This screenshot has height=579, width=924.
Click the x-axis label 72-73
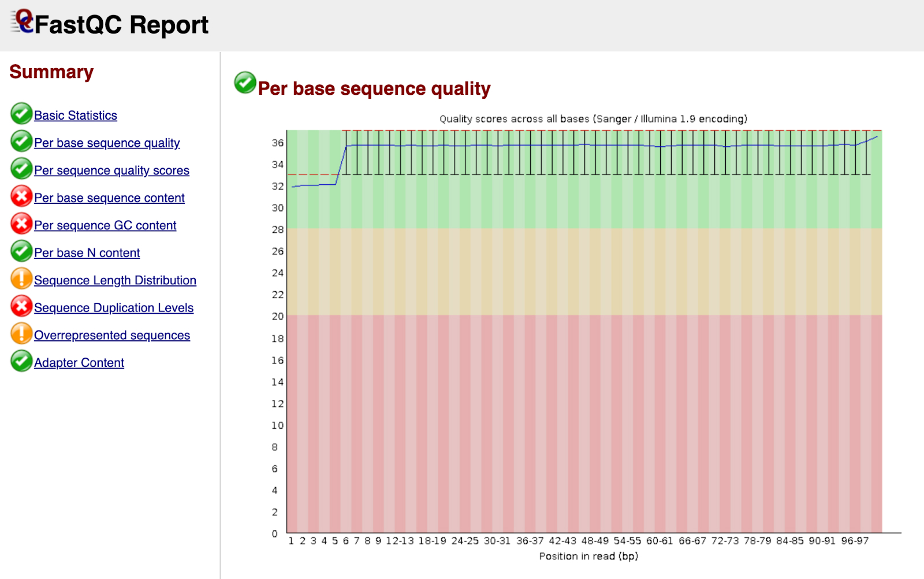[725, 541]
